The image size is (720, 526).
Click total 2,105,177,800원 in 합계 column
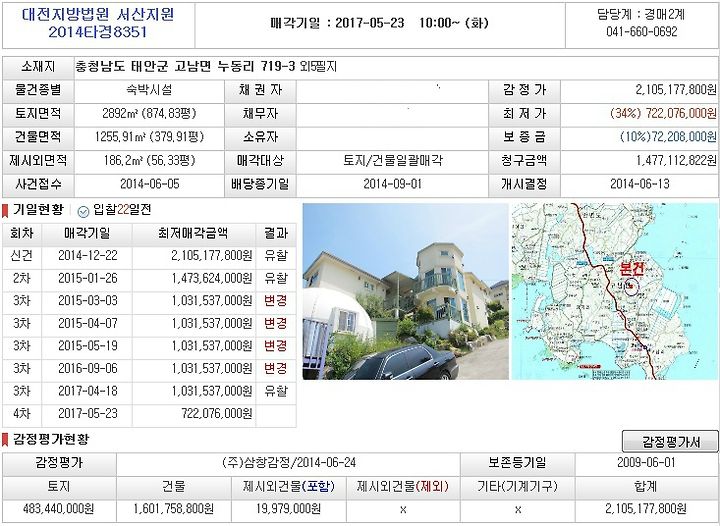tap(646, 509)
